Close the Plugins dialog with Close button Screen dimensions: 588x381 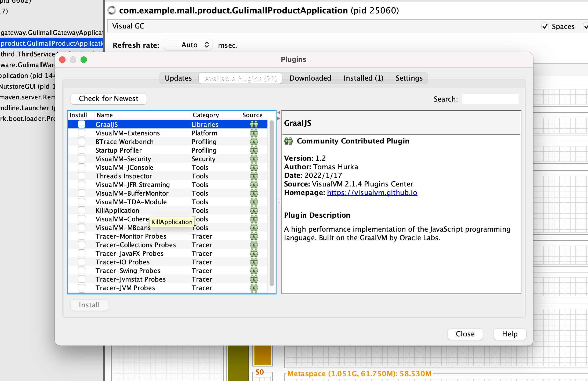(x=465, y=334)
